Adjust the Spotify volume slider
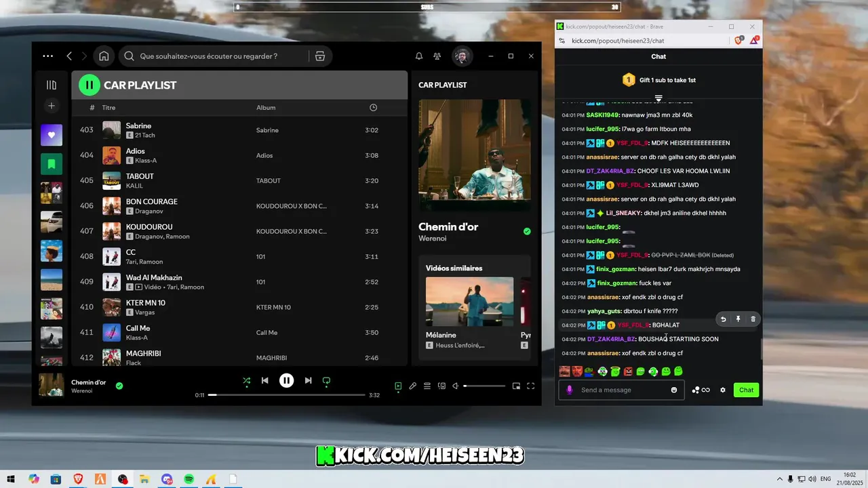 tap(484, 386)
